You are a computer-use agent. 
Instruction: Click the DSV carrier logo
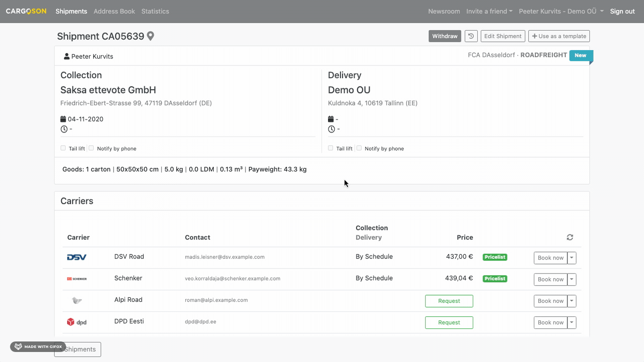pyautogui.click(x=77, y=257)
